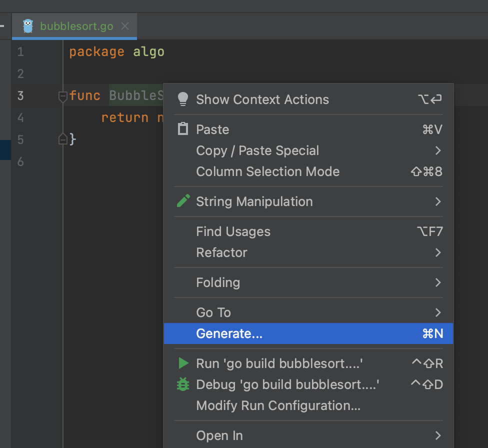Click the Go gopher file icon on tab
The height and width of the screenshot is (448, 488).
click(x=28, y=26)
